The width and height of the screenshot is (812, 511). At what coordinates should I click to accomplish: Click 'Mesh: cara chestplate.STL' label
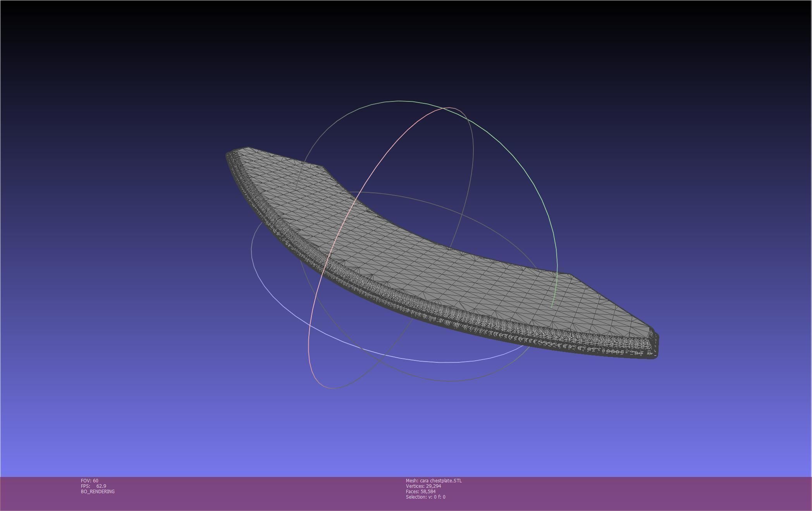coord(434,480)
